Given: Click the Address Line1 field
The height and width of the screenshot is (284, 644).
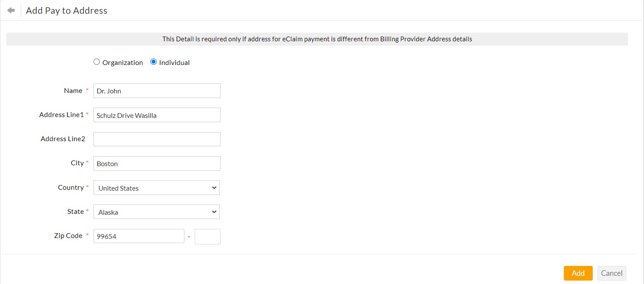Looking at the screenshot, I should point(156,115).
